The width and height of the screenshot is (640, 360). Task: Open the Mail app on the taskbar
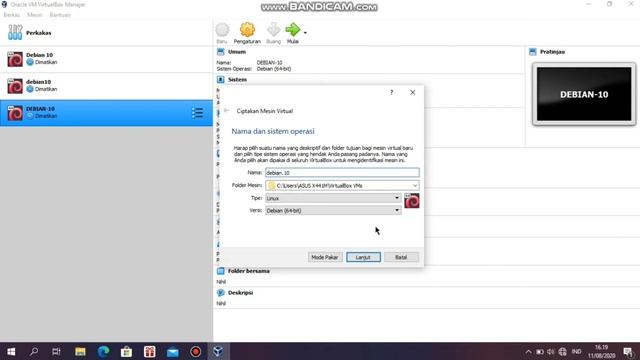point(173,351)
